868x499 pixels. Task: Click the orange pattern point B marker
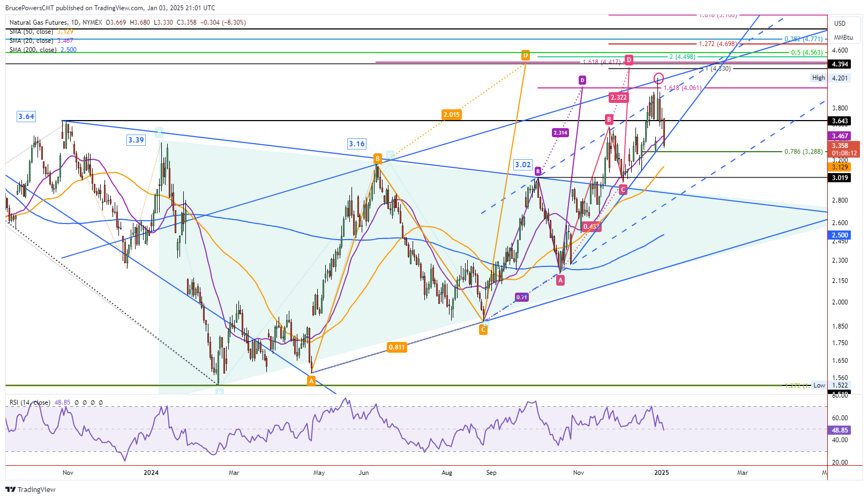click(x=378, y=159)
